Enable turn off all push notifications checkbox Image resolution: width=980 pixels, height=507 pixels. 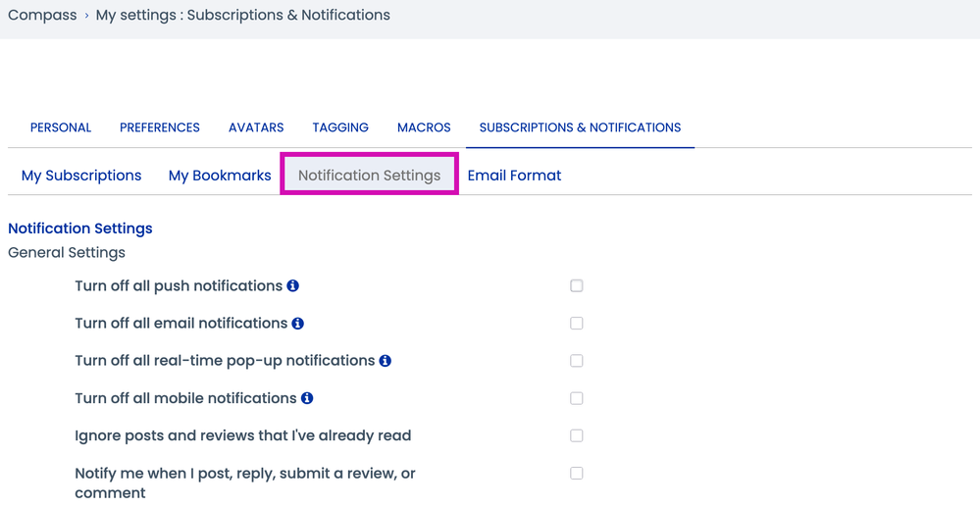(577, 285)
